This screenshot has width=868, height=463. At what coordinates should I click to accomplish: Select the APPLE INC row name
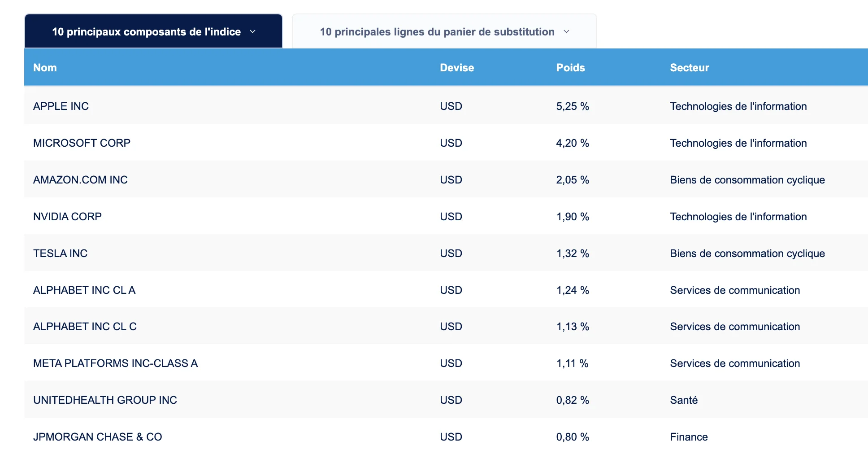[x=61, y=106]
